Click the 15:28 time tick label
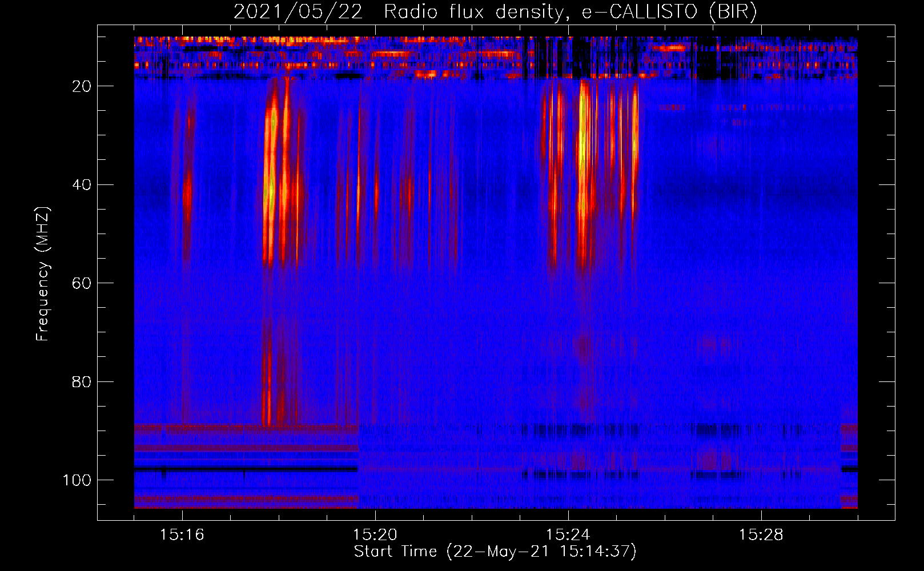 (761, 535)
